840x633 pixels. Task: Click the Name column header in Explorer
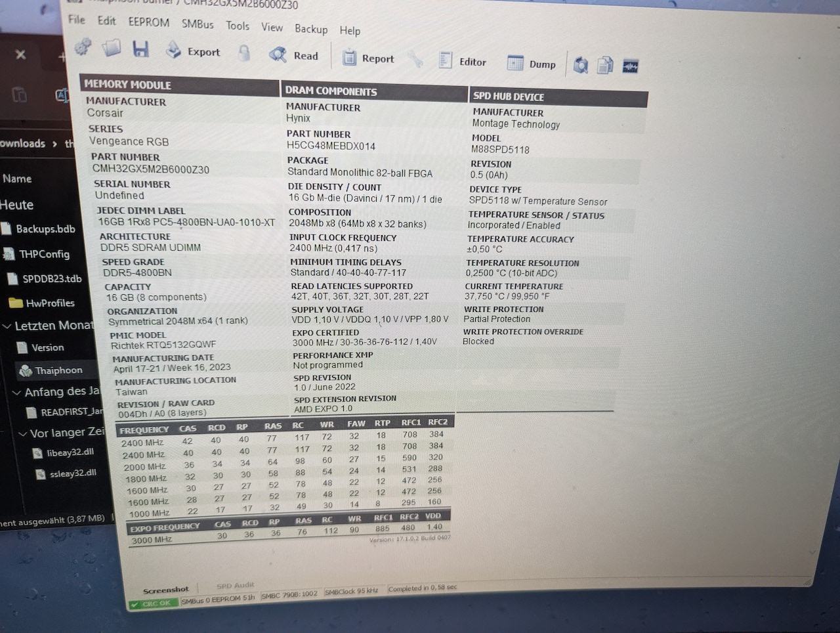[17, 179]
